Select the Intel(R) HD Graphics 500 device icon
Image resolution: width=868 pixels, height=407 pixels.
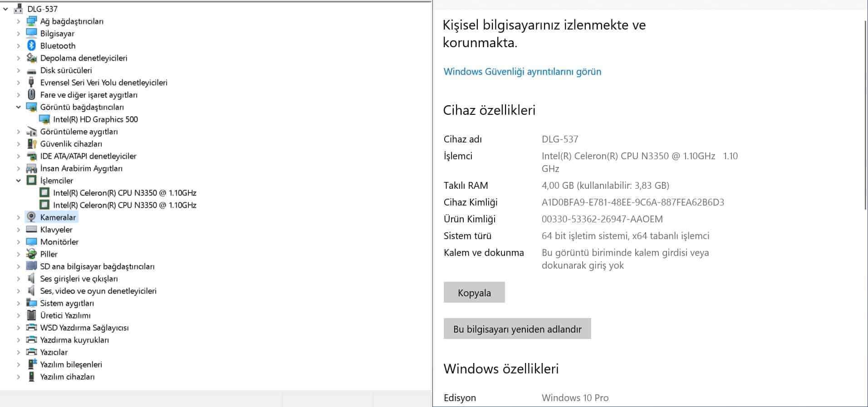[x=44, y=119]
